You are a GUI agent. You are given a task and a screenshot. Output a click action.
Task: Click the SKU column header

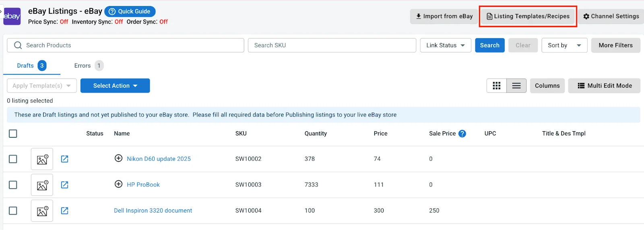click(x=241, y=133)
